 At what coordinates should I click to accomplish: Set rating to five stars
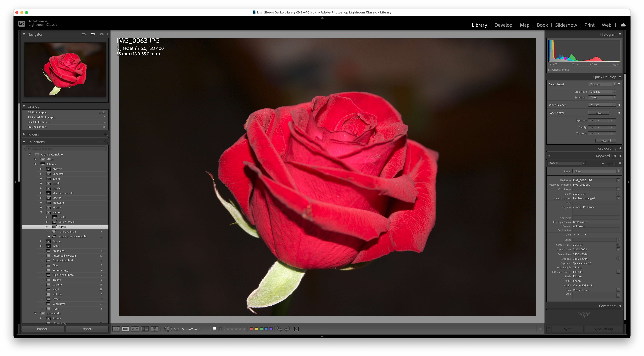tap(244, 329)
